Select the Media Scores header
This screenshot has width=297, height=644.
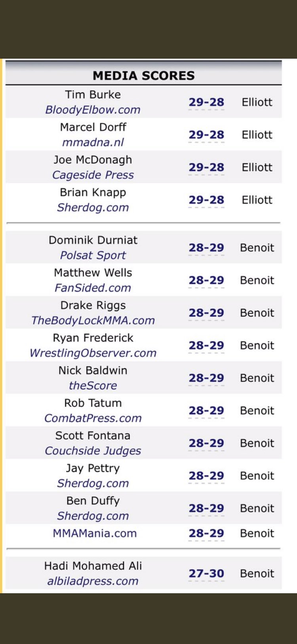pos(144,75)
